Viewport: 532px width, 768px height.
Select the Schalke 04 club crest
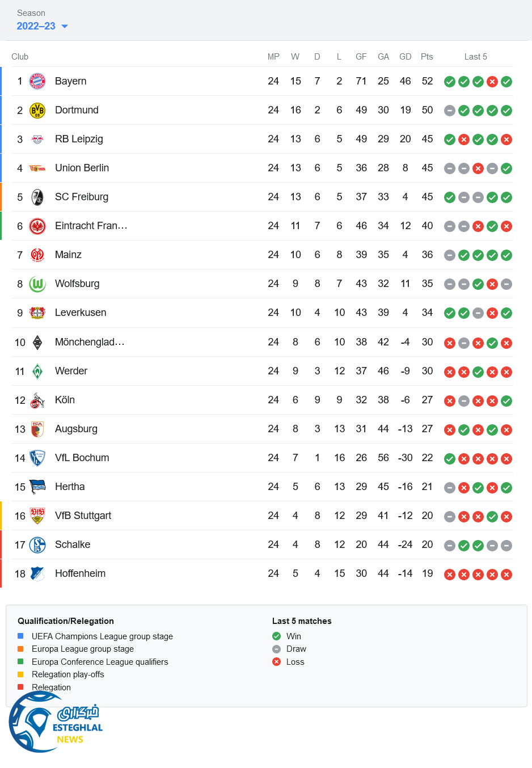point(37,545)
